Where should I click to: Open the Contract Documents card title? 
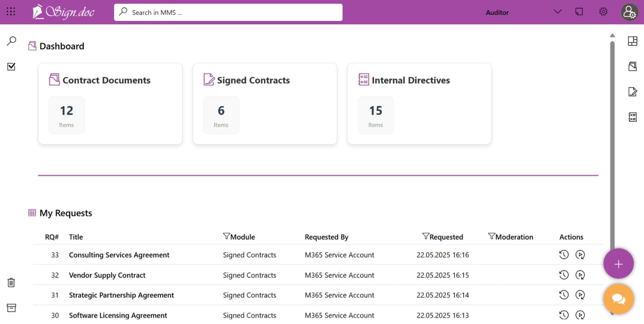tap(106, 80)
